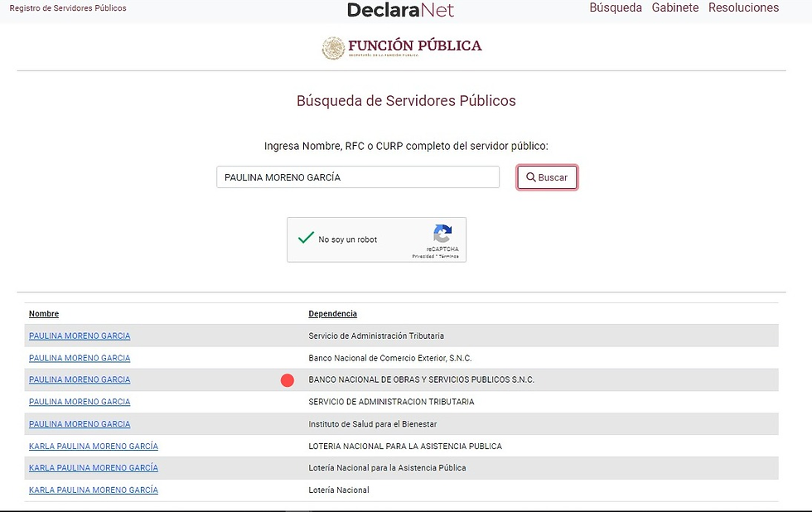
Task: Open the Resoluciones menu item
Action: click(744, 7)
